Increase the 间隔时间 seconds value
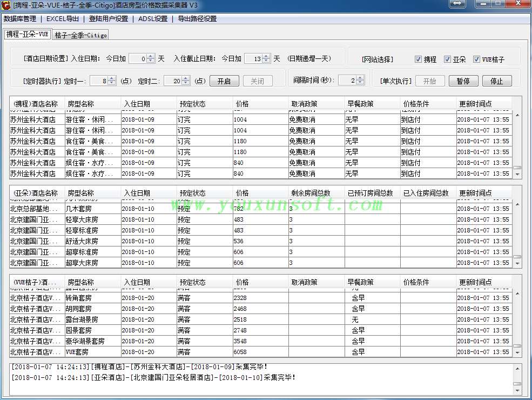The width and height of the screenshot is (532, 400). click(x=360, y=78)
